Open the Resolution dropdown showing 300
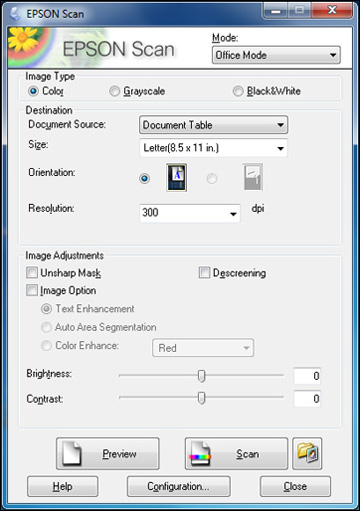The width and height of the screenshot is (360, 511). click(x=190, y=213)
